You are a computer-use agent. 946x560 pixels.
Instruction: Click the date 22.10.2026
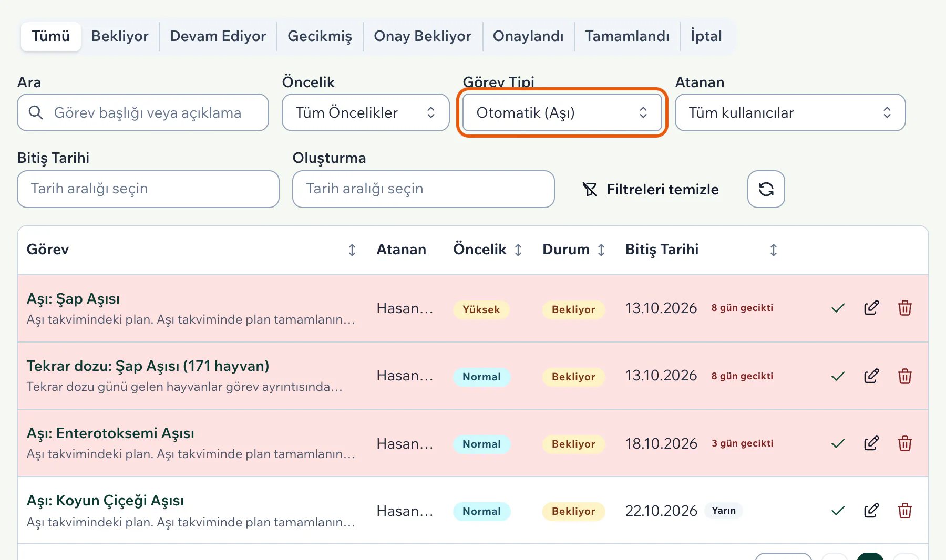point(661,511)
